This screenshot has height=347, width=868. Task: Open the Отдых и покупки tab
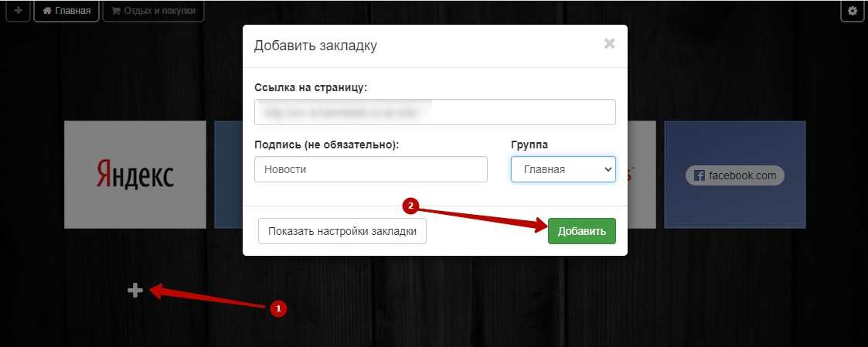pyautogui.click(x=153, y=12)
